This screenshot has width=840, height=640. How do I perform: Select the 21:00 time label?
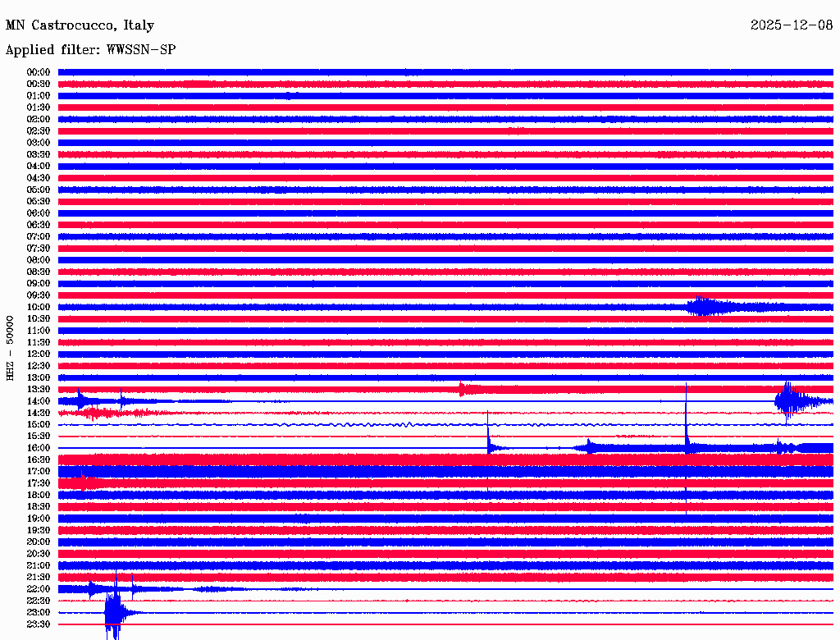click(x=39, y=565)
